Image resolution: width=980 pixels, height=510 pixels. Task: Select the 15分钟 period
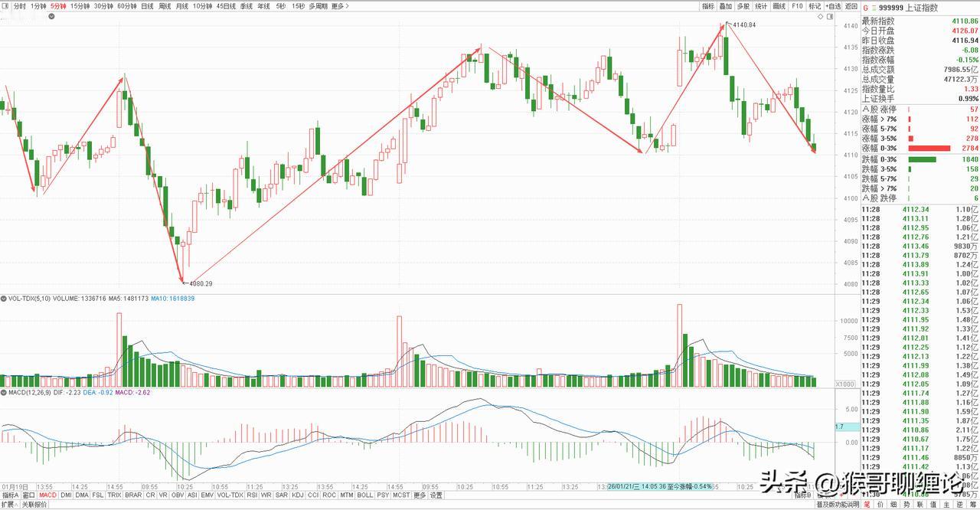[80, 5]
